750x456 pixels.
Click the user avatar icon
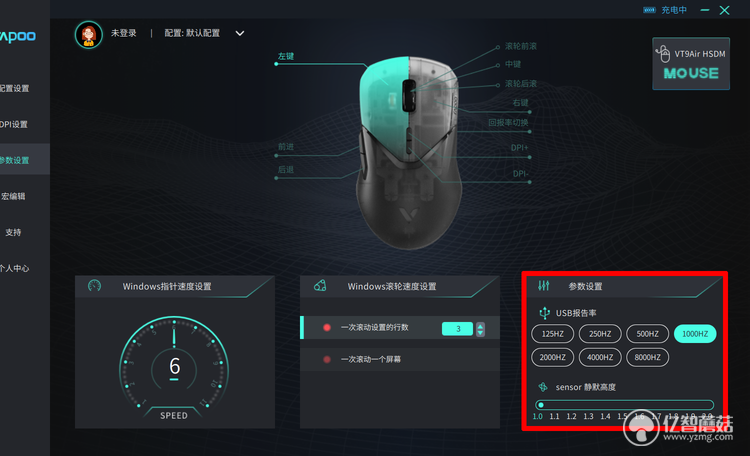pyautogui.click(x=88, y=34)
